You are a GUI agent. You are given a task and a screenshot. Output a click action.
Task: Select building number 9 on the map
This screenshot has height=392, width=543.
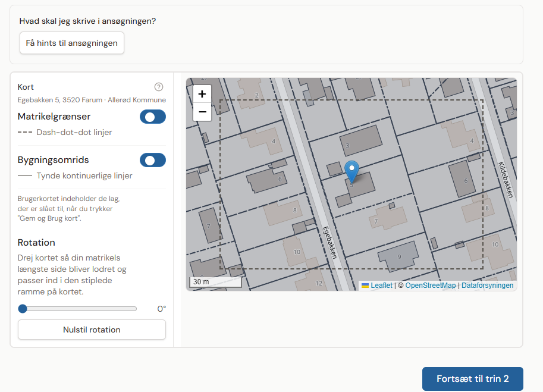(x=398, y=256)
